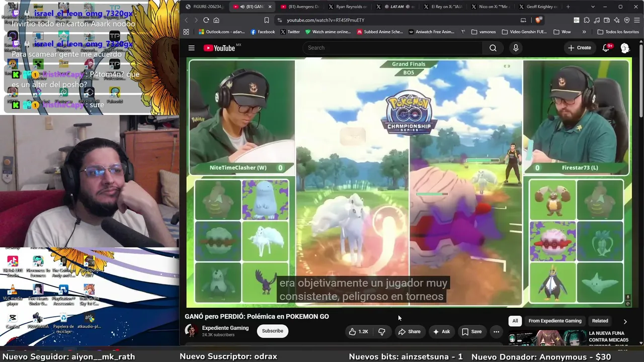Open a new browser tab
This screenshot has width=644, height=362.
tap(568, 7)
